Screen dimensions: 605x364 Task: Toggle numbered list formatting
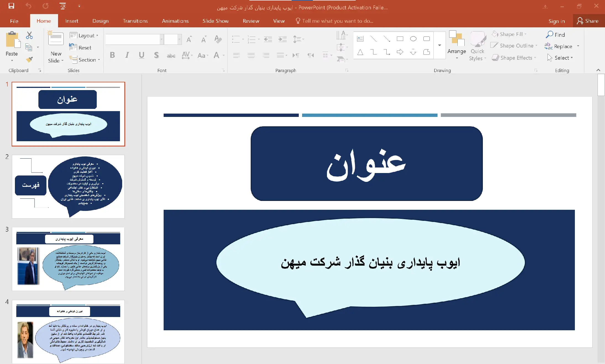[252, 39]
